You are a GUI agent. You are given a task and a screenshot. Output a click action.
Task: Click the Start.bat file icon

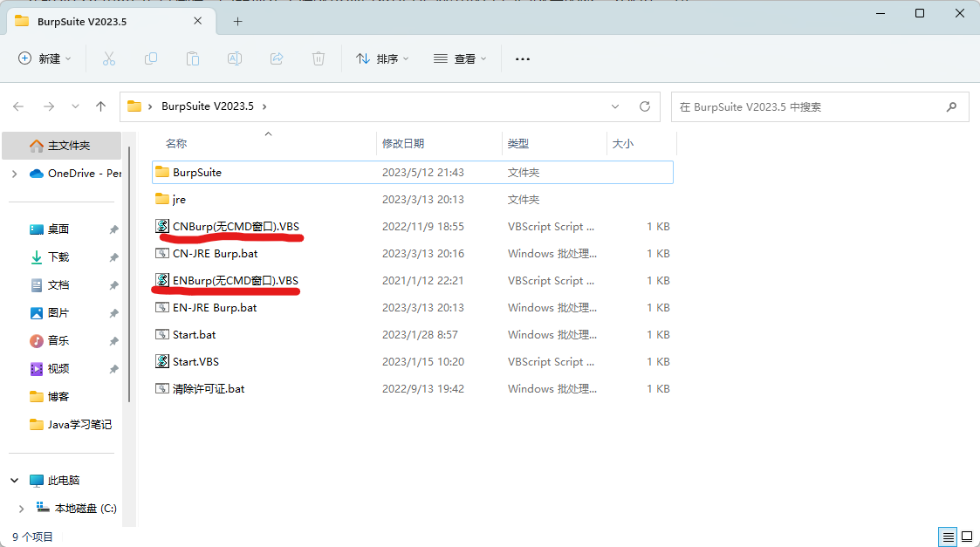(161, 334)
